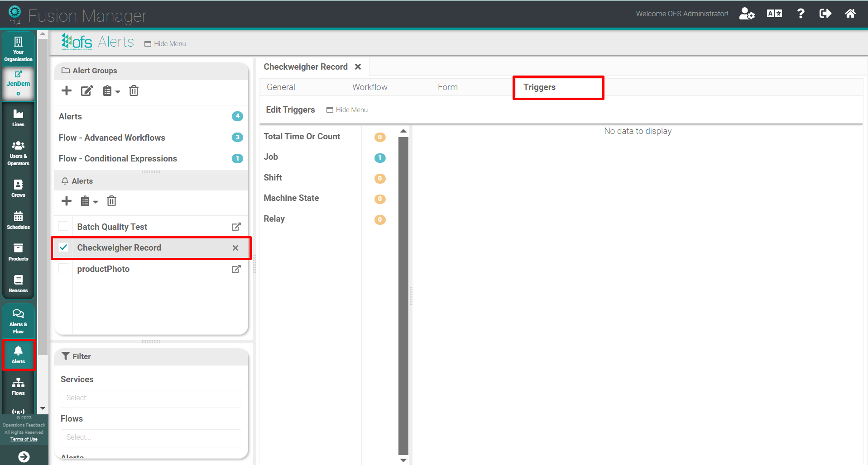The image size is (868, 465).
Task: Switch to the Workflow tab
Action: (x=369, y=87)
